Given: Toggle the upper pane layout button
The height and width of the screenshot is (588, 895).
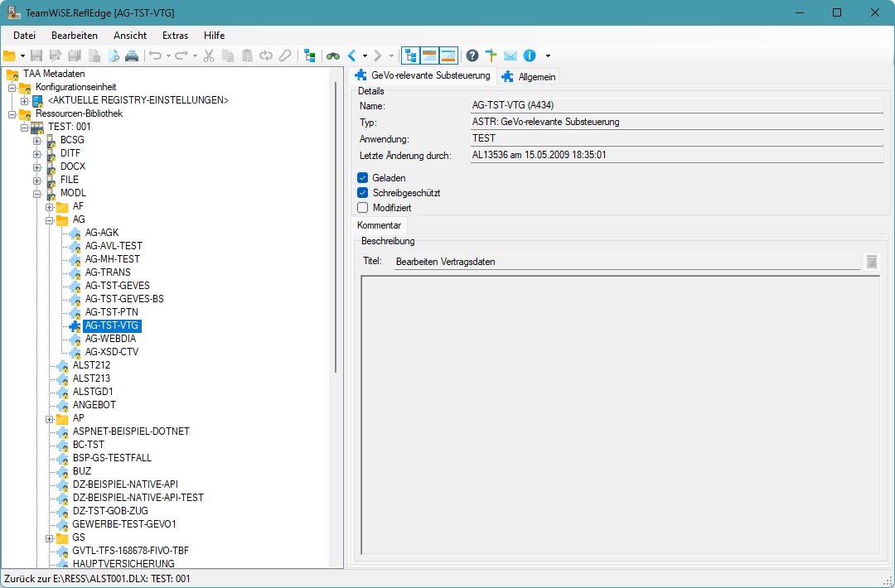Looking at the screenshot, I should 429,55.
